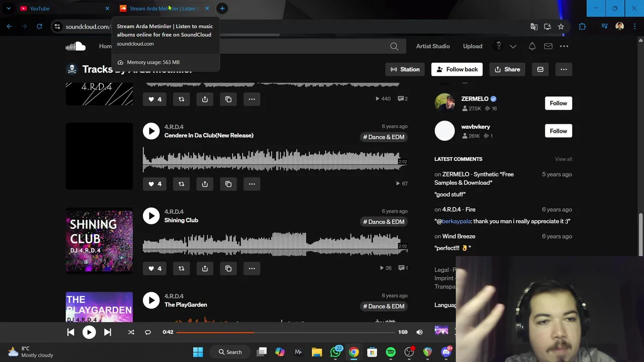Open messages envelope in SoundCloud header

click(548, 46)
